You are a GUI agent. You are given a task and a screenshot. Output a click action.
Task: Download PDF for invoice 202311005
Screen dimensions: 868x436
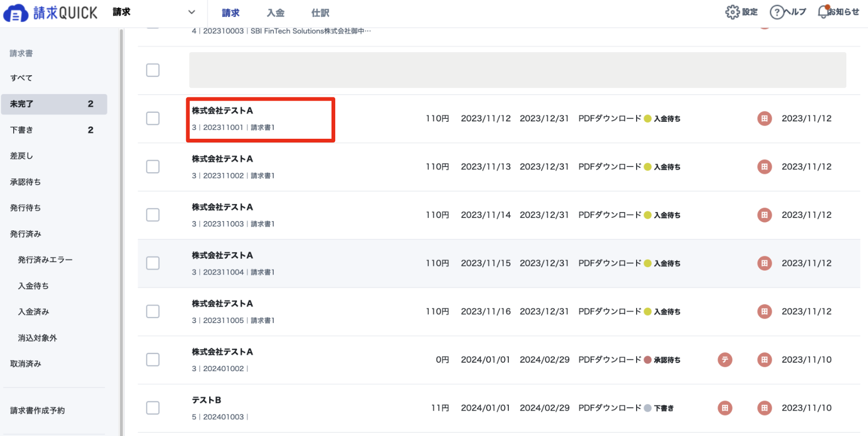(x=609, y=311)
